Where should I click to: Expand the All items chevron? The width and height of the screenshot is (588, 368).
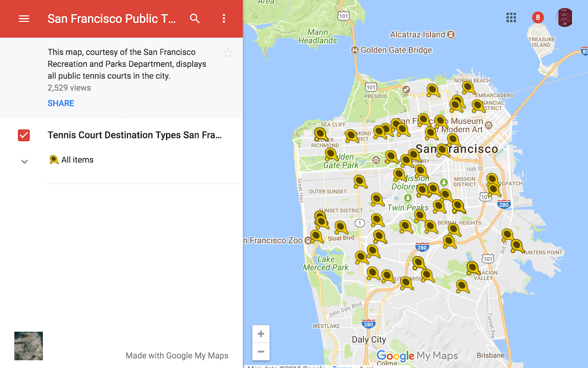tap(24, 162)
